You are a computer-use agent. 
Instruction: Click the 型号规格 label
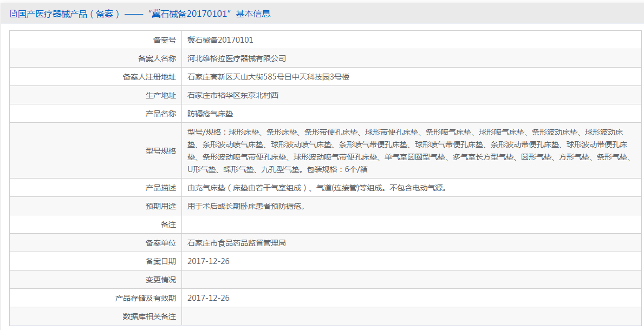(x=160, y=150)
